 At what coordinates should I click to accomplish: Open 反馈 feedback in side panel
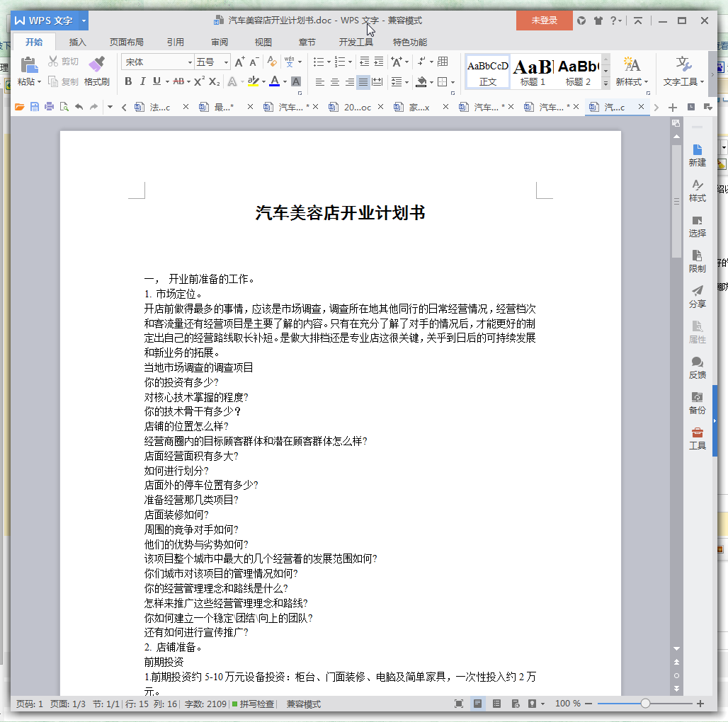click(697, 368)
